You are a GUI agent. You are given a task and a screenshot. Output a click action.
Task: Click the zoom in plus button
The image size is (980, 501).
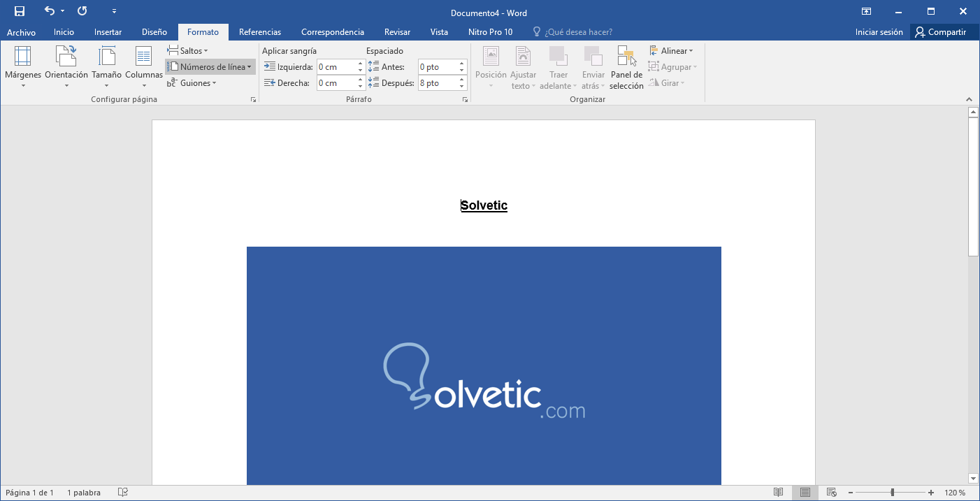(x=931, y=493)
